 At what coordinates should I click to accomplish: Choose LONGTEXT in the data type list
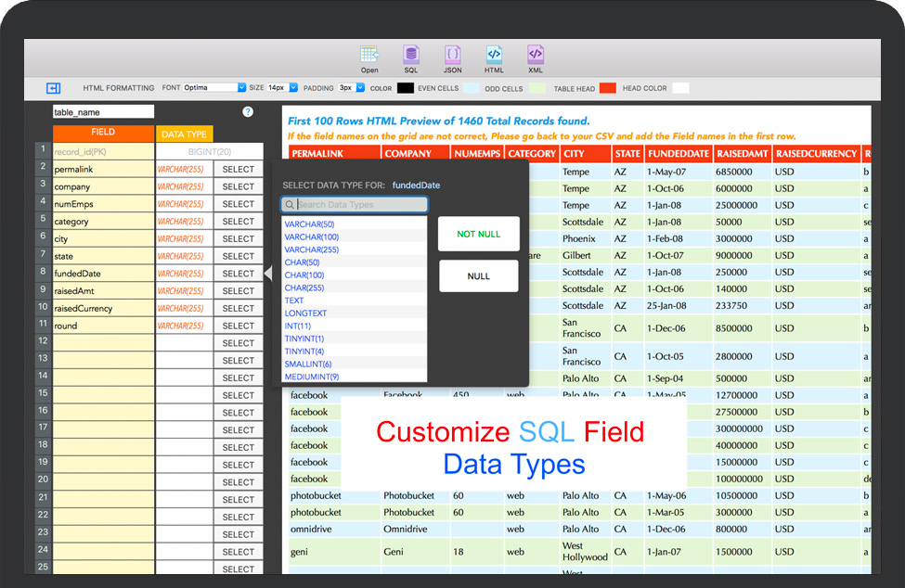click(x=305, y=313)
